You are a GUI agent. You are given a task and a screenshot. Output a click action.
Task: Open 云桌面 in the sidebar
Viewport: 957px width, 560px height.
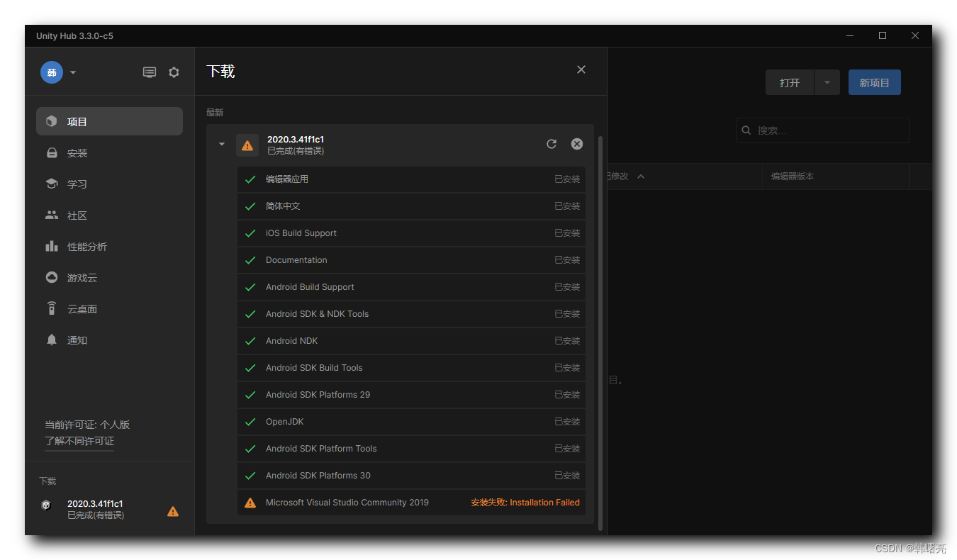pos(109,308)
